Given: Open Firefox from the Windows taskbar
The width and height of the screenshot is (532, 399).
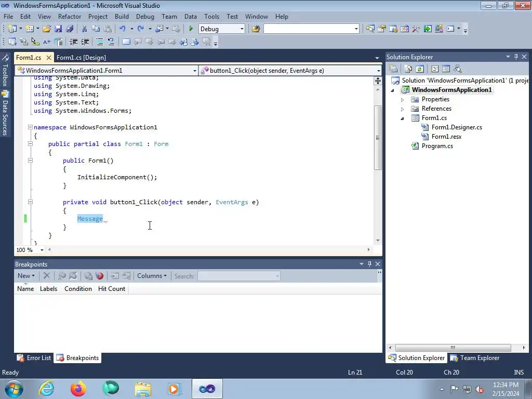Looking at the screenshot, I should point(78,389).
